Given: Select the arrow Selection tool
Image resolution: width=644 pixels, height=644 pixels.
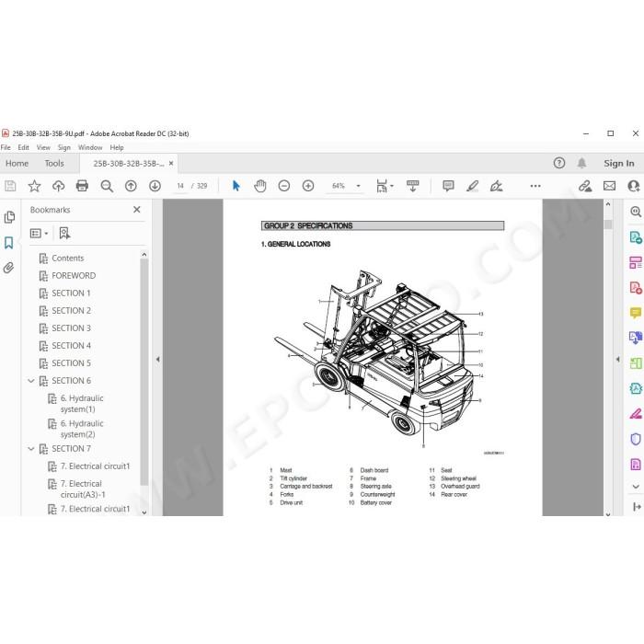Looking at the screenshot, I should (x=236, y=186).
